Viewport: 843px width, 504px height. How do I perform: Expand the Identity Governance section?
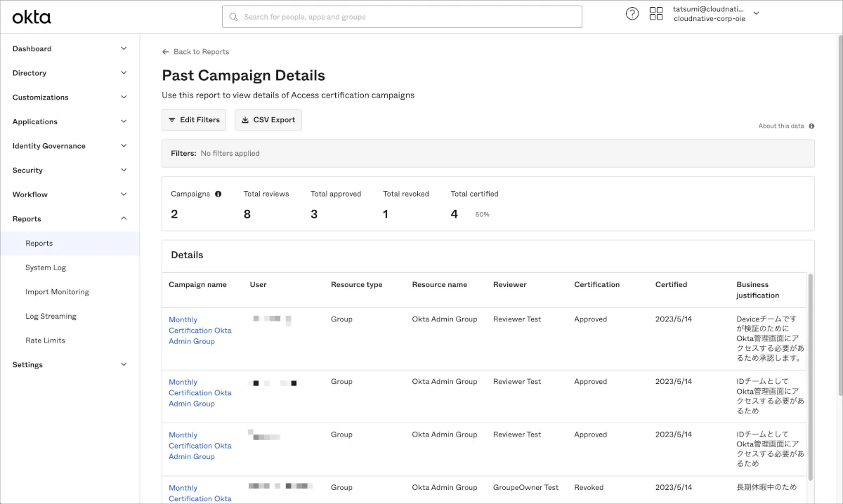click(124, 146)
